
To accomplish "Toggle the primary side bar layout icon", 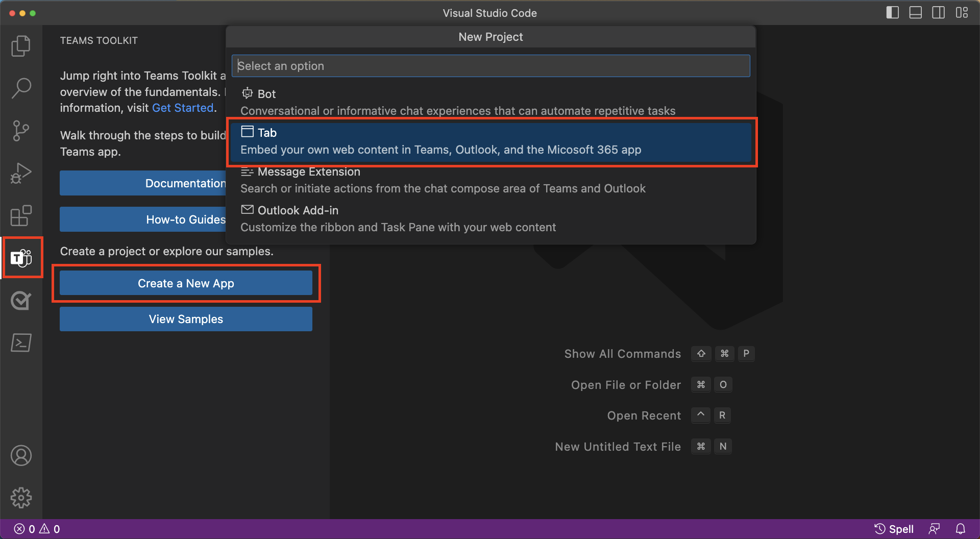I will [893, 13].
